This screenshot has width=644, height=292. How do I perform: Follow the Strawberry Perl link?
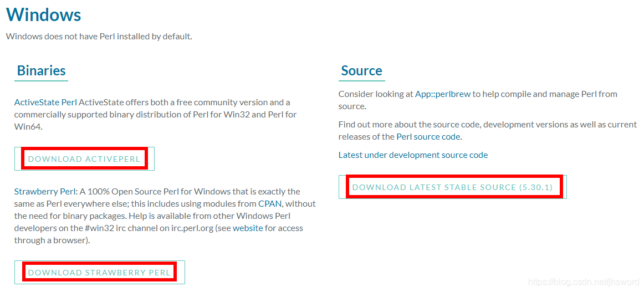point(45,191)
